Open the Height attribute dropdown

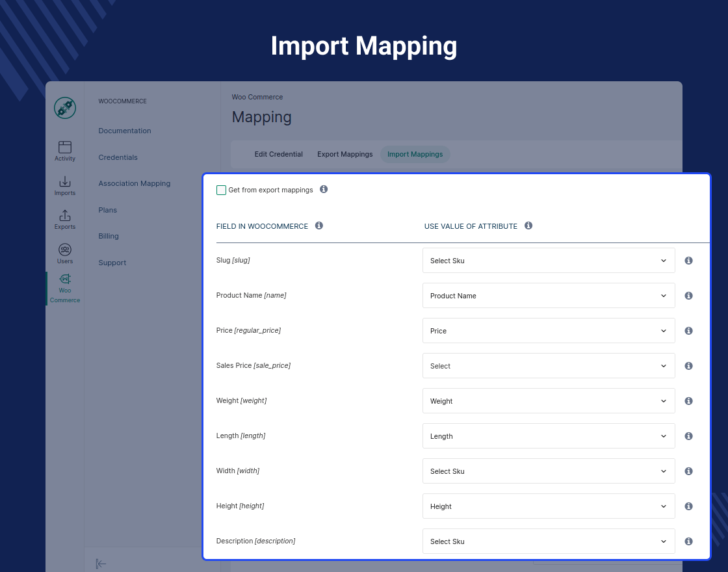(549, 506)
